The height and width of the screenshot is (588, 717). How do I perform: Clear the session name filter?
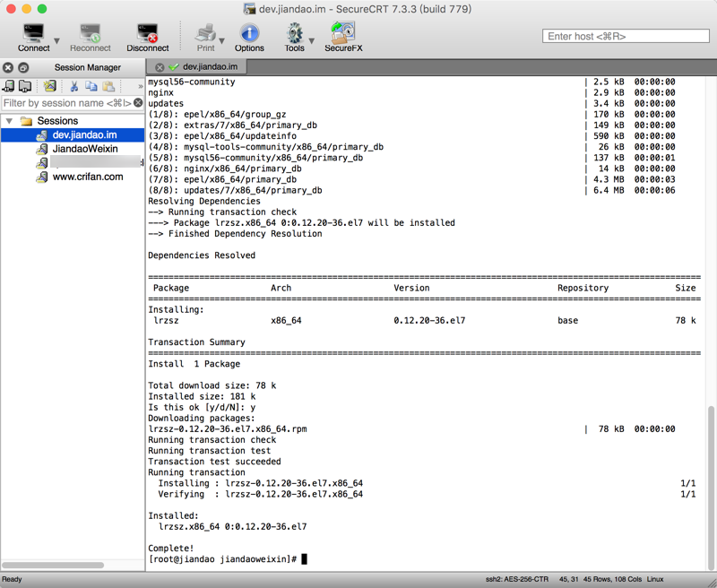coord(138,103)
